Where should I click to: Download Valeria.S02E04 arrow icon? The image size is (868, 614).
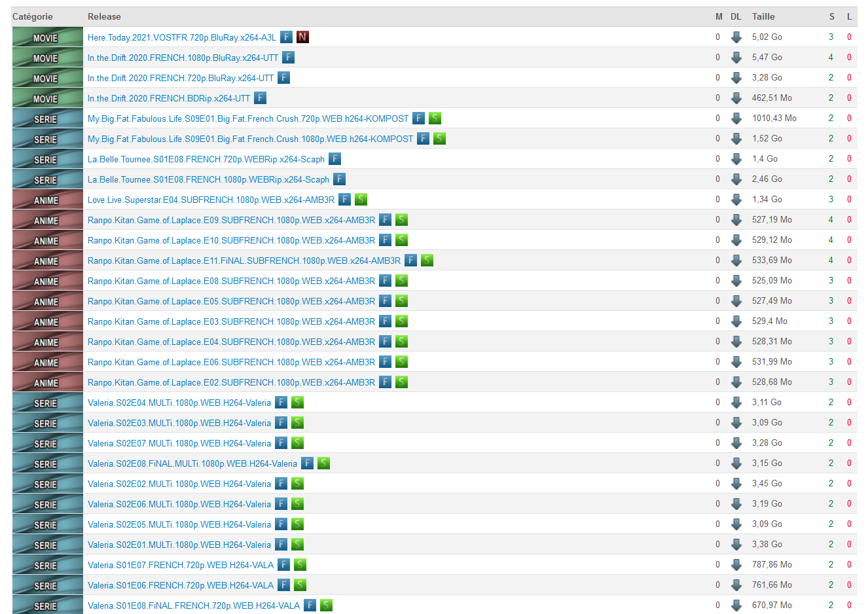coord(736,403)
